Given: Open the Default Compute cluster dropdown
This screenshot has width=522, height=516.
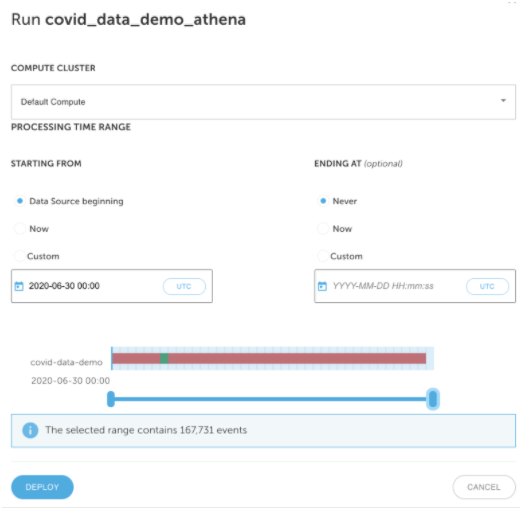Looking at the screenshot, I should coord(263,102).
